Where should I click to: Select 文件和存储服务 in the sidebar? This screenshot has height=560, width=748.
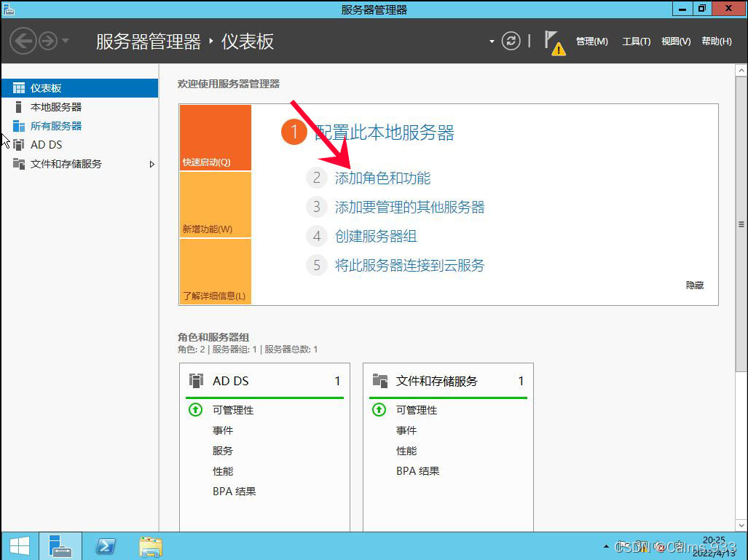79,164
